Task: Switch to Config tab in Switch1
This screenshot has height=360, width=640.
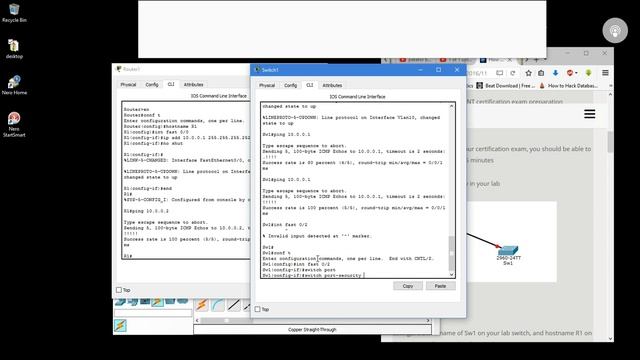Action: [291, 85]
